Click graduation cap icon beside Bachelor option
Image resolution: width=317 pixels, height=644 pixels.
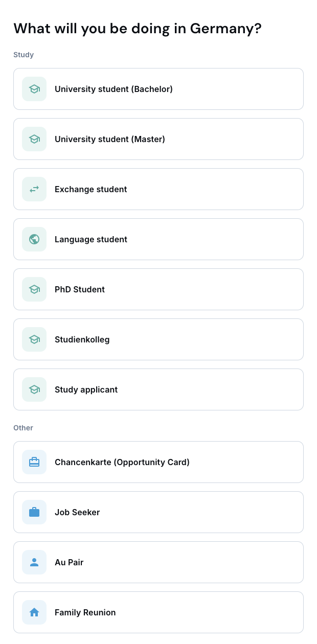(x=34, y=89)
